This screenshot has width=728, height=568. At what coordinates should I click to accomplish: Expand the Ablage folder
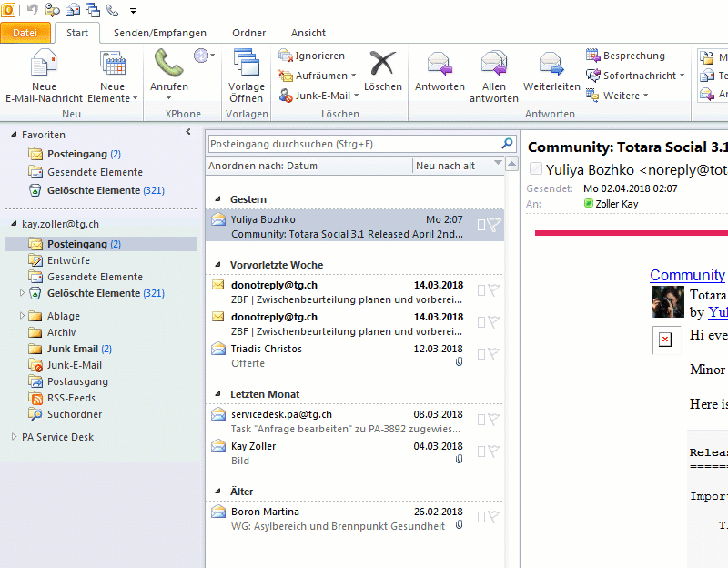pyautogui.click(x=22, y=316)
